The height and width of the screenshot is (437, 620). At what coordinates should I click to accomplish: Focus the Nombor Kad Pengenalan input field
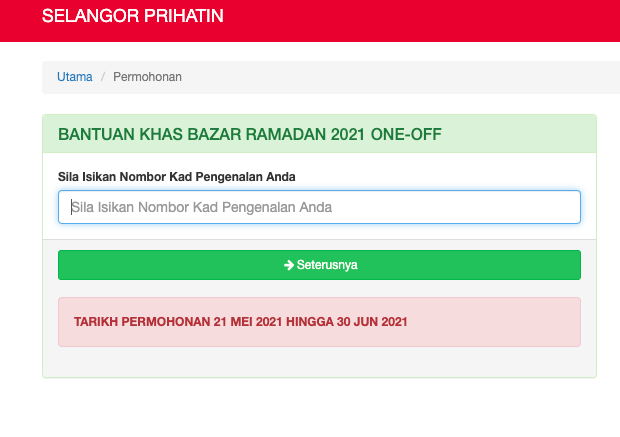coord(319,207)
